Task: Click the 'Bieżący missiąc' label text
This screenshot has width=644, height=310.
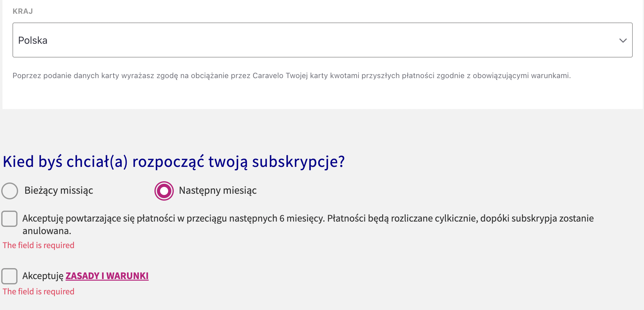Action: [59, 190]
